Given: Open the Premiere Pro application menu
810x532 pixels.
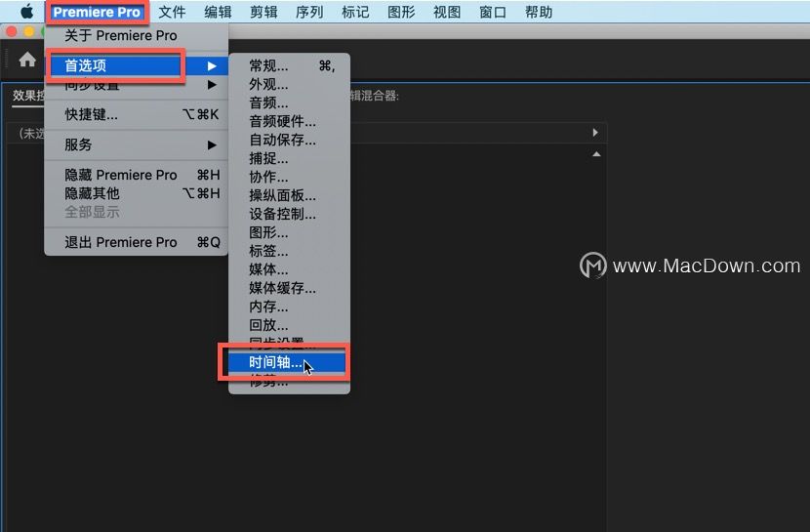Looking at the screenshot, I should 97,12.
